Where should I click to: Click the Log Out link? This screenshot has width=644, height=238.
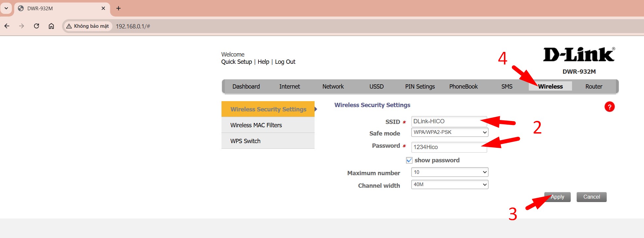(285, 62)
